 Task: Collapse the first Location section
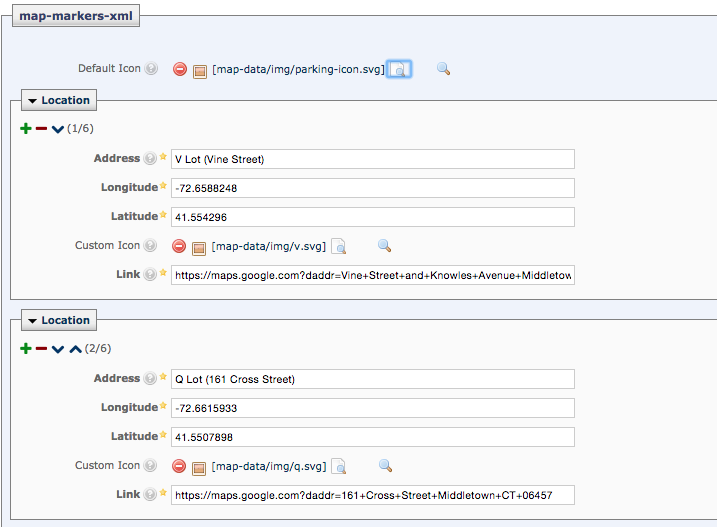pyautogui.click(x=59, y=100)
